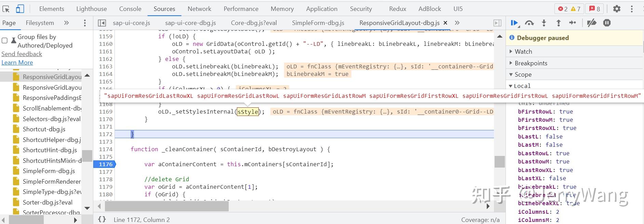Toggle pause on exceptions

[607, 23]
